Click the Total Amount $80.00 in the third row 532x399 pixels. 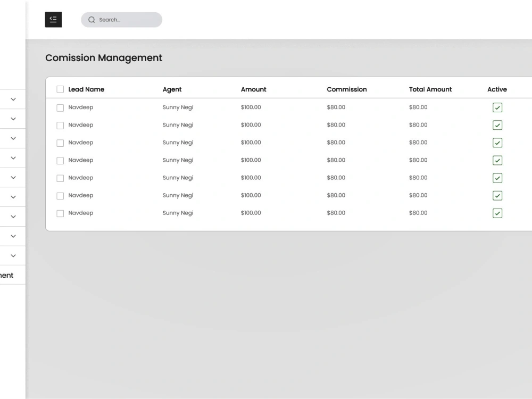click(x=418, y=143)
